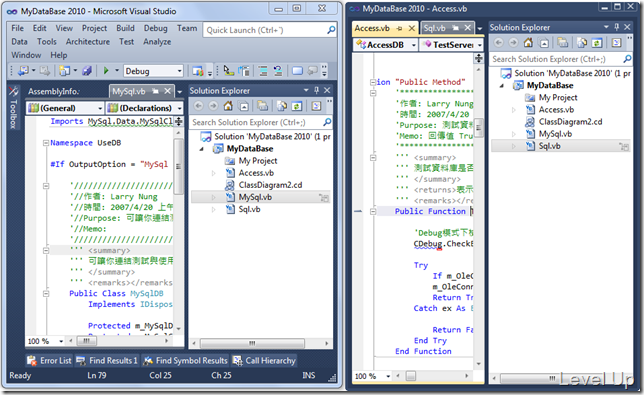Click search magnifier in left Solution Explorer
The height and width of the screenshot is (395, 644).
327,122
